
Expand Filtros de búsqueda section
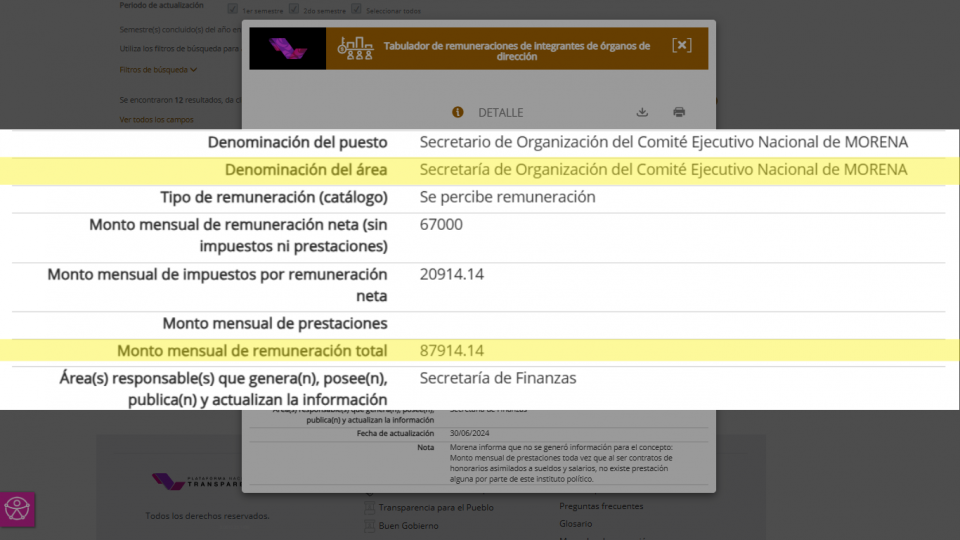point(158,70)
